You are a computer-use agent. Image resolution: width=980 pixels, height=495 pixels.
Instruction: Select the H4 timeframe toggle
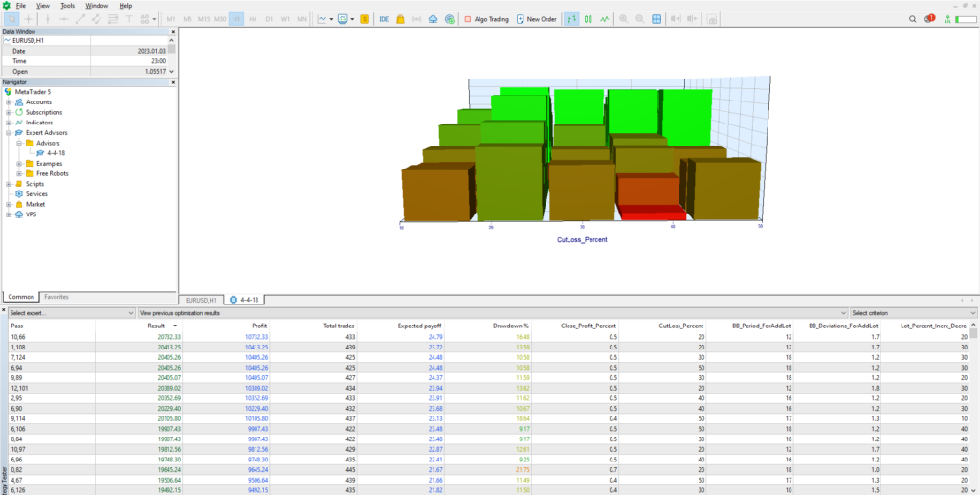coord(253,19)
